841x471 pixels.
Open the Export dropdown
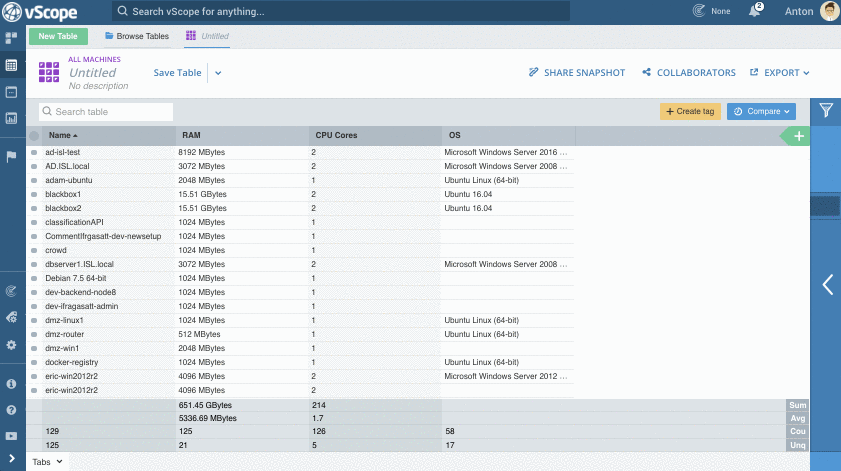(x=779, y=72)
